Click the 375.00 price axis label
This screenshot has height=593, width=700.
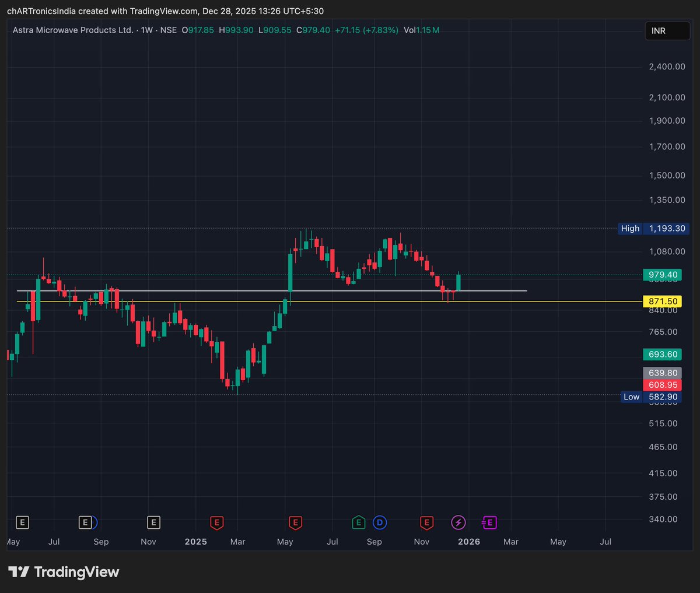663,497
